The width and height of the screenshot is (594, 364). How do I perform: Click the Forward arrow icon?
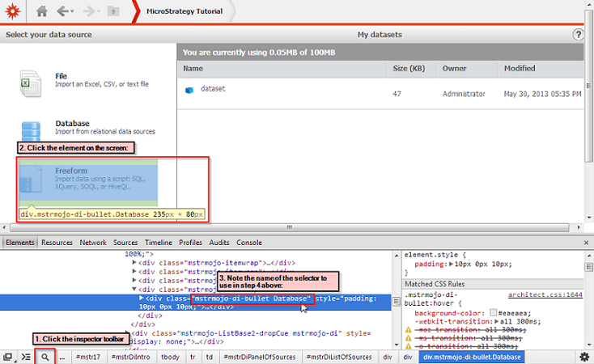click(x=89, y=11)
